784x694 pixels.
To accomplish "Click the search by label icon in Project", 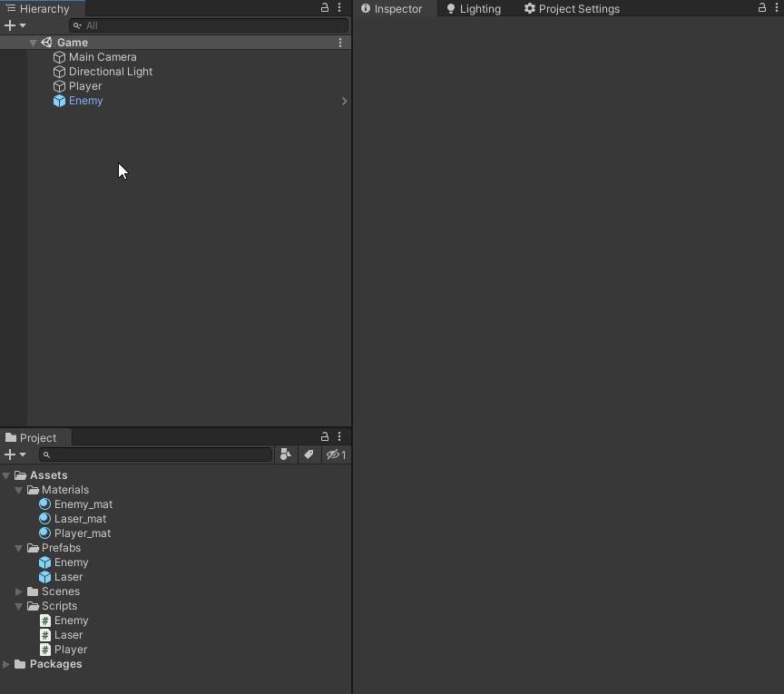I will tap(309, 455).
